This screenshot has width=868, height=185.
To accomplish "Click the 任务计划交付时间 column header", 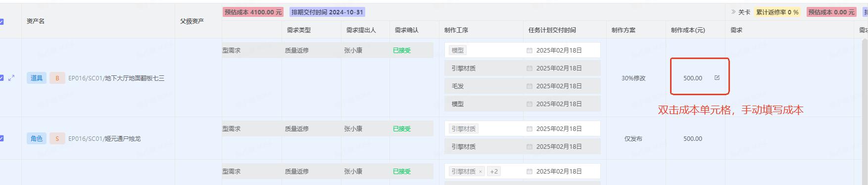I will 552,30.
